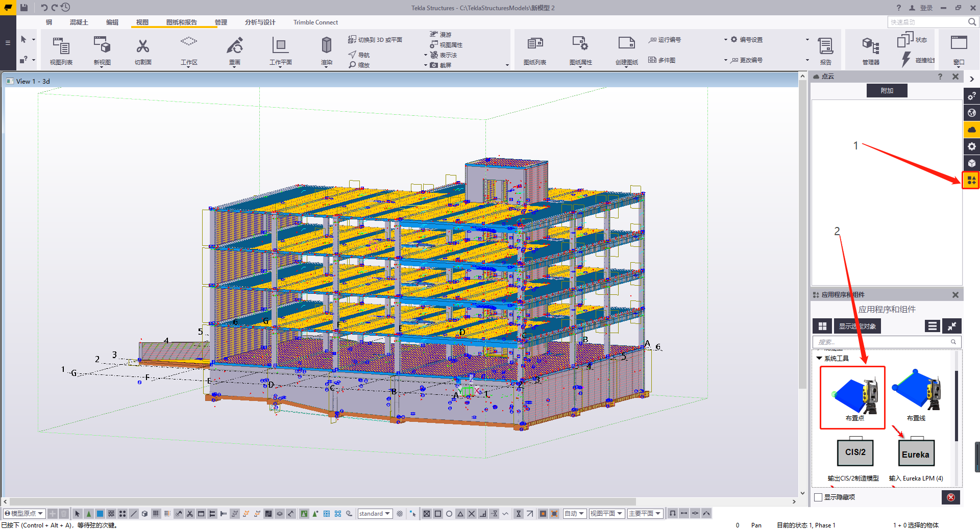Click the 创建图纸 create drawings icon
The height and width of the screenshot is (530, 980).
(626, 44)
